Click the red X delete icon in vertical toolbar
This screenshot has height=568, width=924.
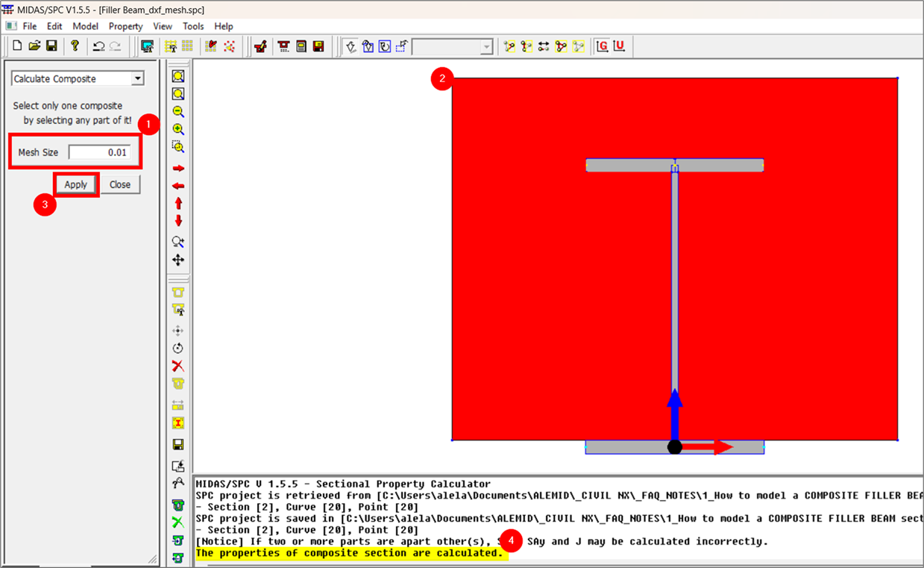click(178, 366)
